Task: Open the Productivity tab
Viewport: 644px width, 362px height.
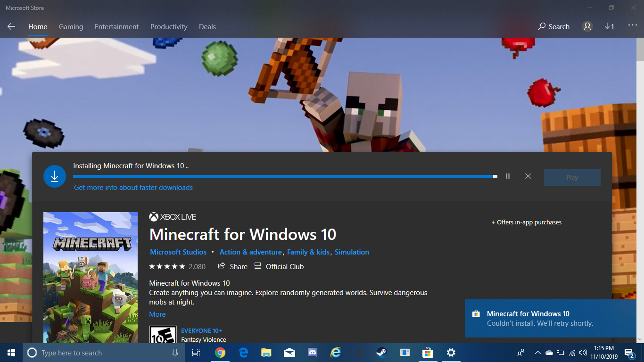Action: click(169, 27)
